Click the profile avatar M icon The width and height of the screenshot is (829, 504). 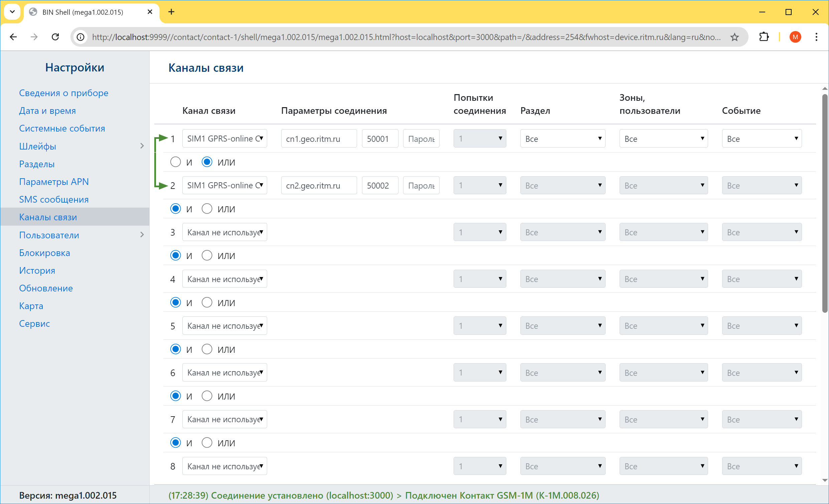pos(795,37)
